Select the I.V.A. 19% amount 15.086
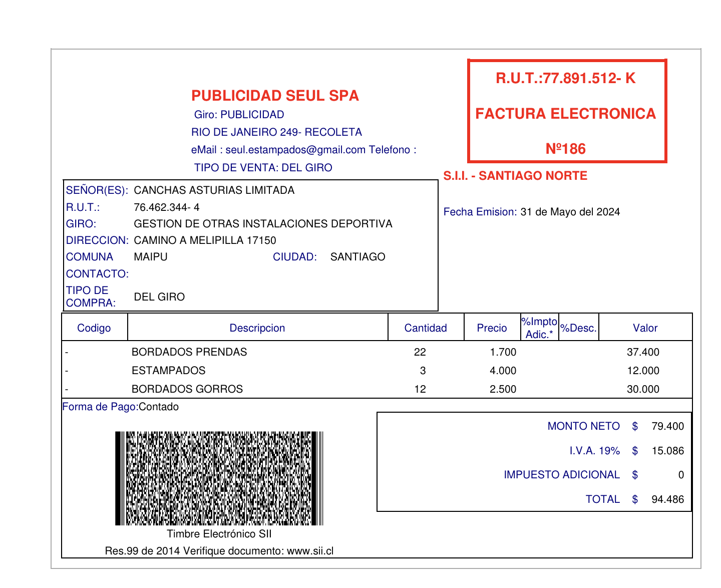The height and width of the screenshot is (588, 721). (x=667, y=451)
